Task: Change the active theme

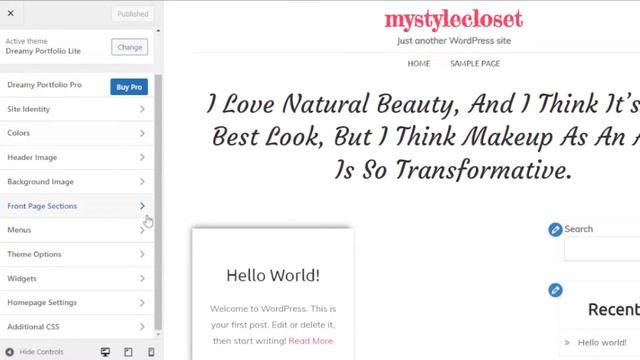Action: [x=129, y=47]
